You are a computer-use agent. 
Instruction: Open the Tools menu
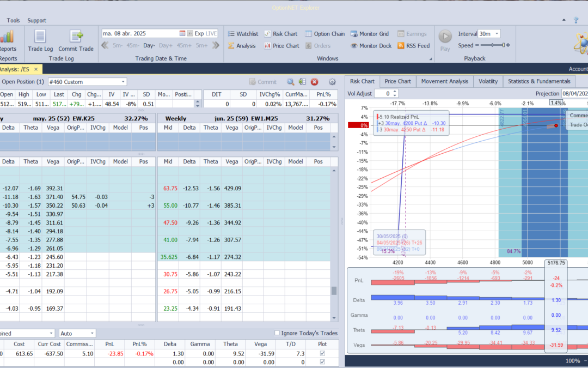pyautogui.click(x=13, y=20)
